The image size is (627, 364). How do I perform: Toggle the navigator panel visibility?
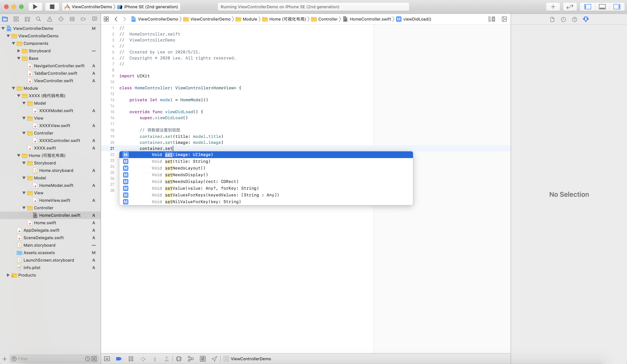(588, 7)
